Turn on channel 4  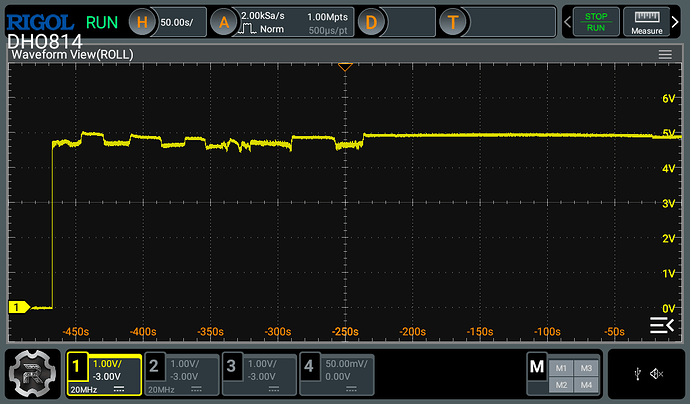[x=308, y=367]
